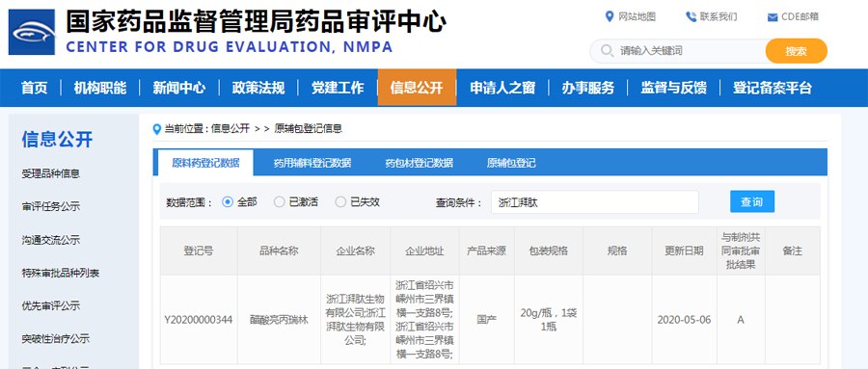Click the current location pin icon

click(x=156, y=129)
